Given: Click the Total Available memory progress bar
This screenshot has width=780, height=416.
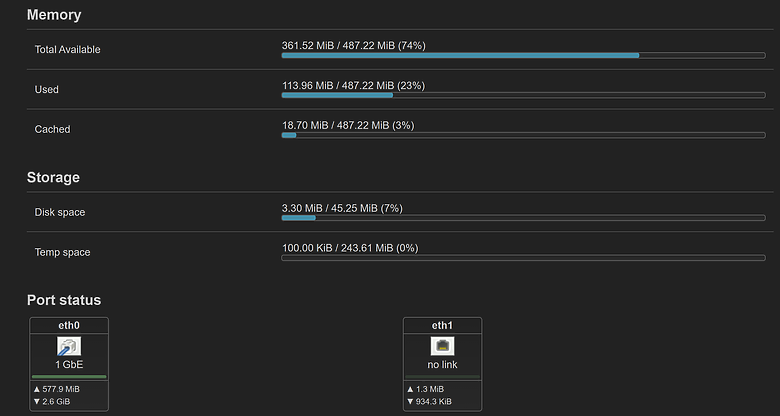Looking at the screenshot, I should [523, 55].
